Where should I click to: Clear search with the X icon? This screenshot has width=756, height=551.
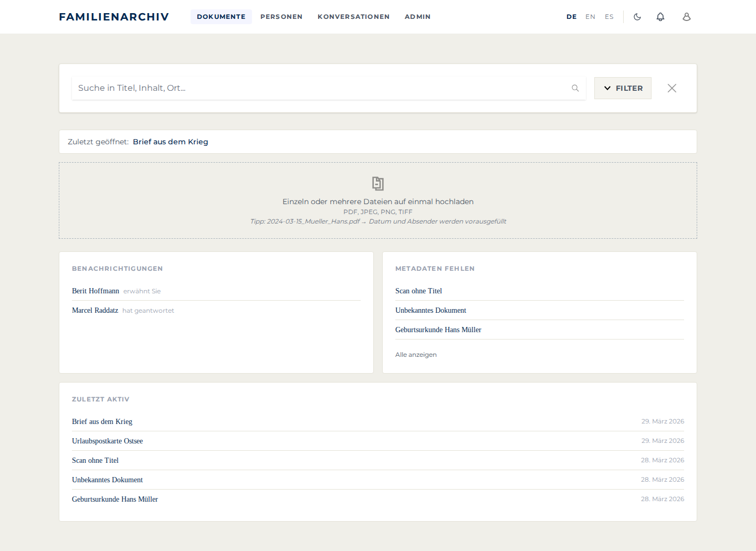[x=672, y=88]
